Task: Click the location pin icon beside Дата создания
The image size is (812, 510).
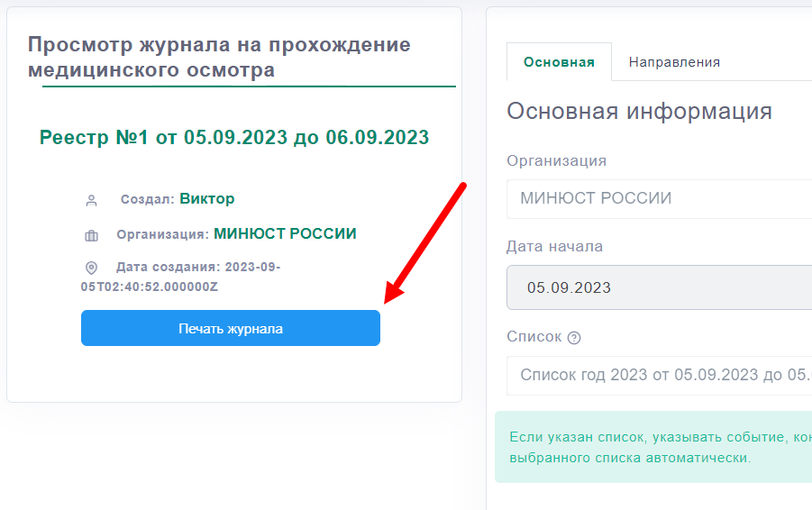Action: (91, 269)
